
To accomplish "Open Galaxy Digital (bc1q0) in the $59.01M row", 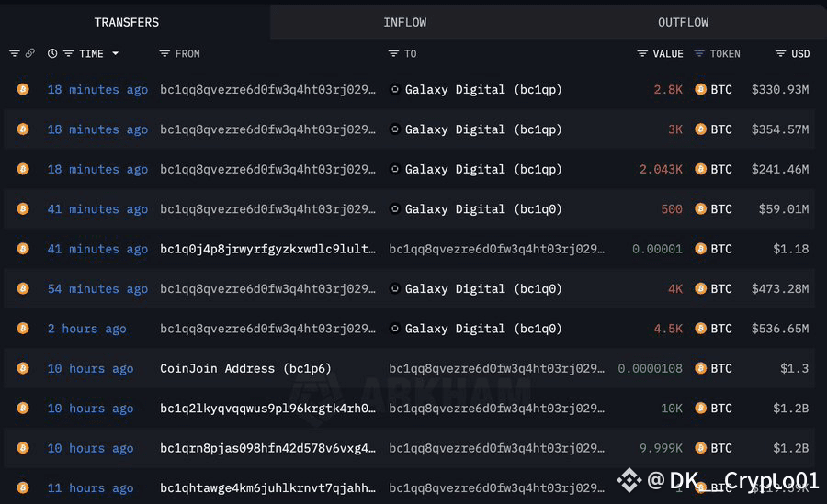I will point(483,209).
